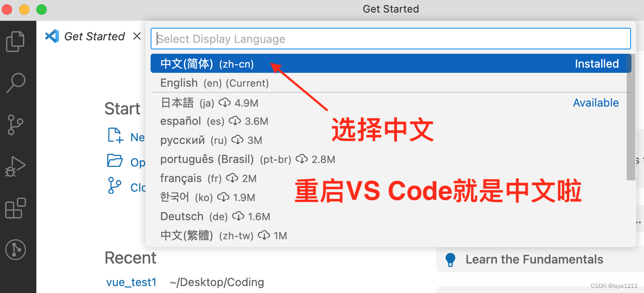This screenshot has width=644, height=293.
Task: Click the macOS green fullscreen button
Action: 41,9
